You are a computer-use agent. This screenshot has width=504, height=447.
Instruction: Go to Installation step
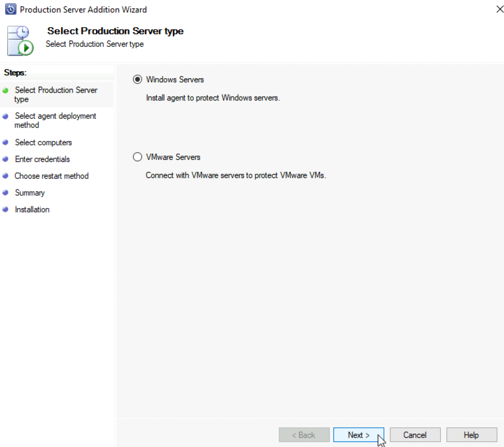point(32,209)
